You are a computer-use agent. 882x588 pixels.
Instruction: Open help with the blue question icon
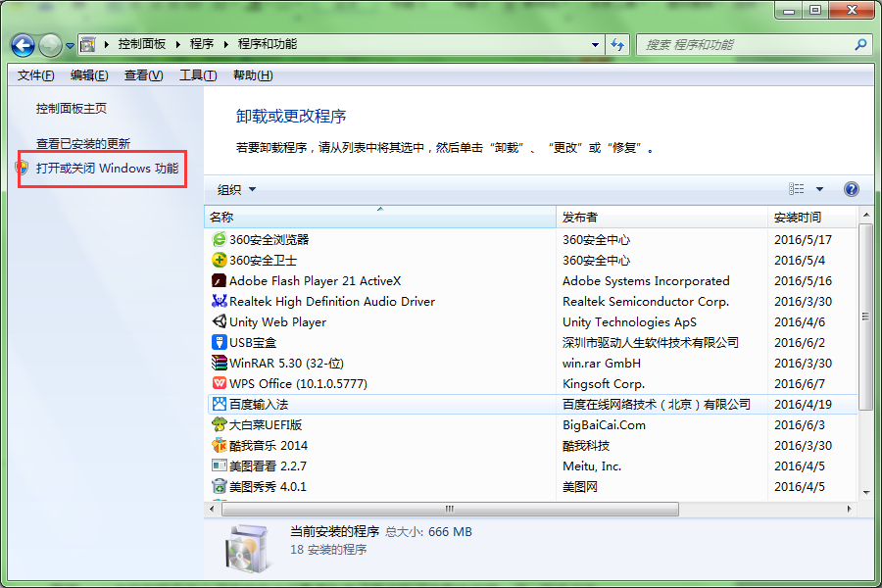(x=851, y=189)
